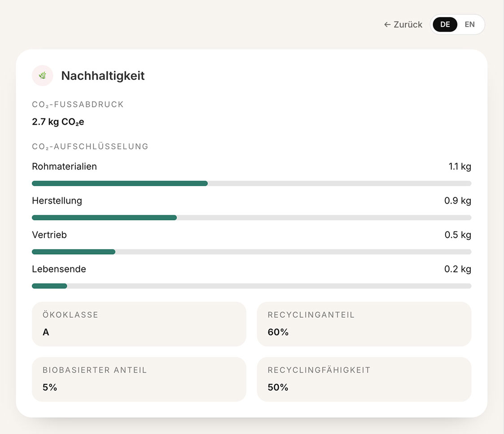Click the Rohmaterialien progress bar
Image resolution: width=504 pixels, height=434 pixels.
[251, 183]
